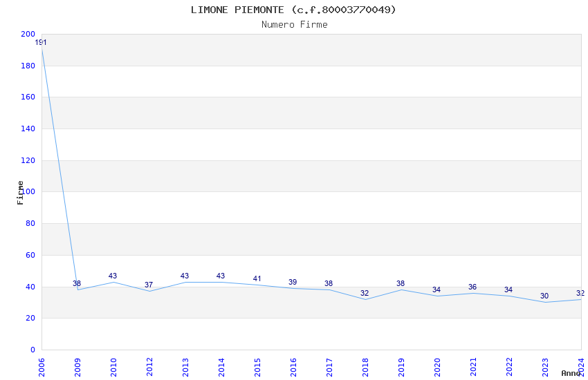Click the x-axis year 2016

[293, 368]
